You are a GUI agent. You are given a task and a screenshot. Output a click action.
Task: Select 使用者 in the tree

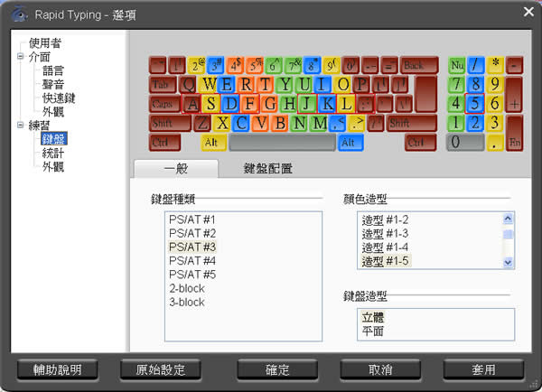tap(45, 43)
